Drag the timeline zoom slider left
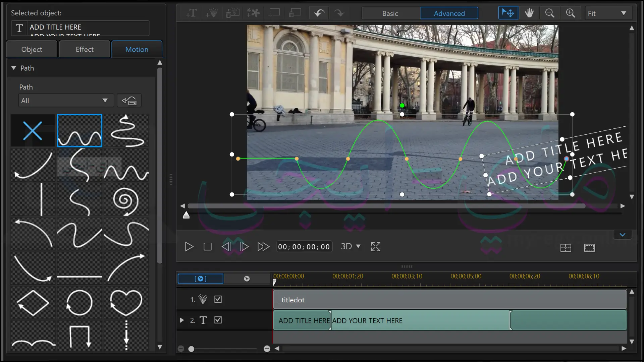This screenshot has width=644, height=362. (x=191, y=349)
